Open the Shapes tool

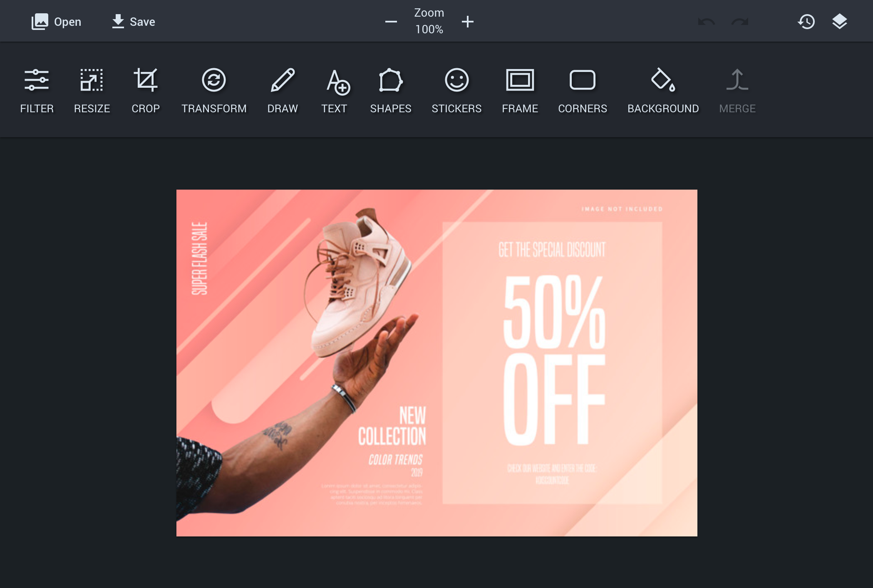click(x=390, y=89)
